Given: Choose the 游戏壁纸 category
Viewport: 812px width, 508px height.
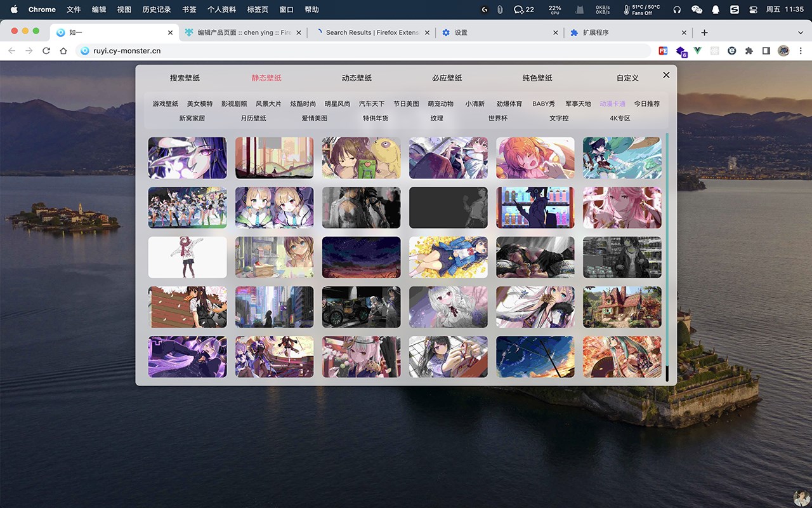Looking at the screenshot, I should coord(166,104).
